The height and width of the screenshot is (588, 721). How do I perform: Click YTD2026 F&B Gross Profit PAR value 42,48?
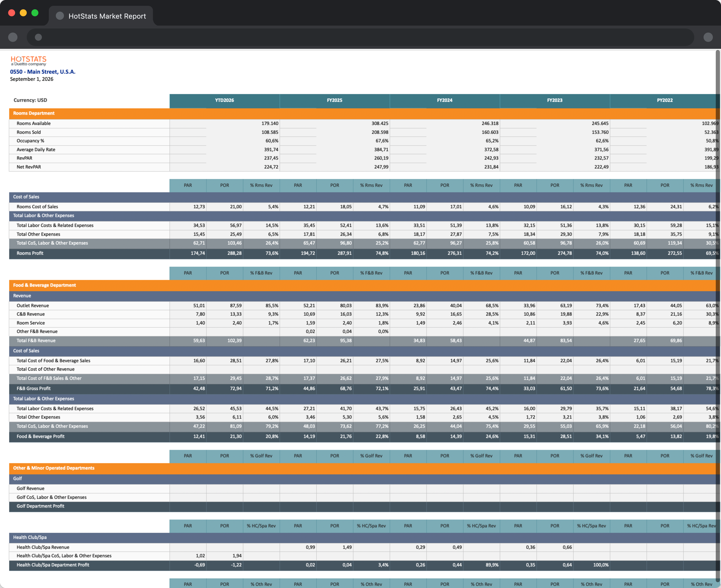click(199, 389)
